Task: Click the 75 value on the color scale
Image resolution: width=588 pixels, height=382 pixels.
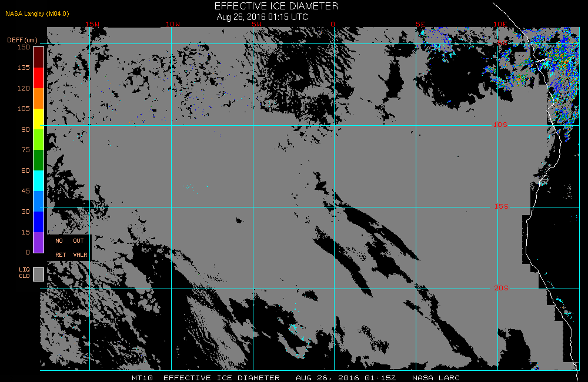Action: tap(25, 150)
